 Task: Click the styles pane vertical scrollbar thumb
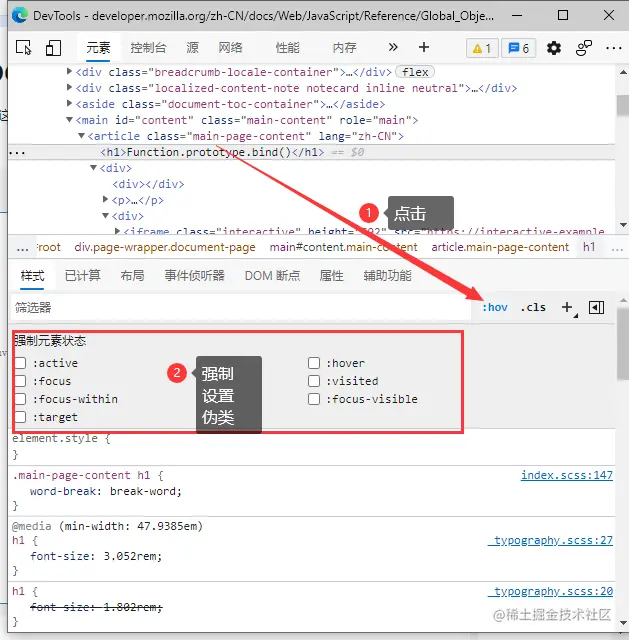622,344
